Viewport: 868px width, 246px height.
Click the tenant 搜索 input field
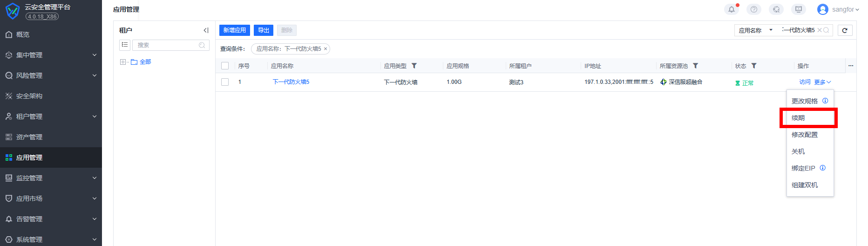pos(167,45)
